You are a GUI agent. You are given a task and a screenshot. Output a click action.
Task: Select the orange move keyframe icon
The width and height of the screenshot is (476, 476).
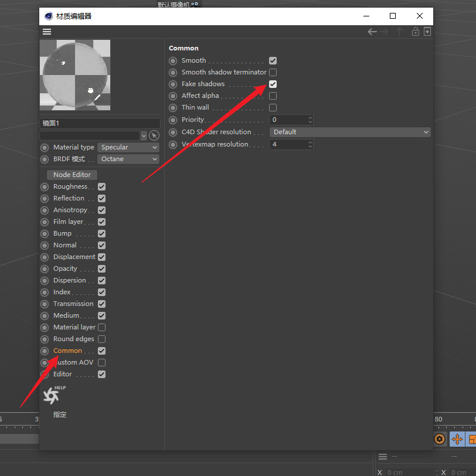click(457, 439)
